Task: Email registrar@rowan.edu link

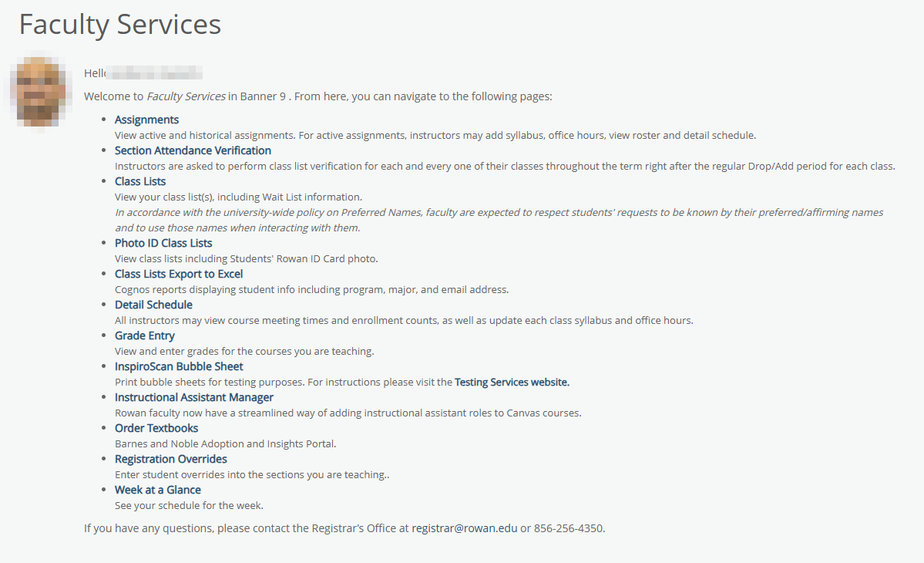Action: pos(465,528)
